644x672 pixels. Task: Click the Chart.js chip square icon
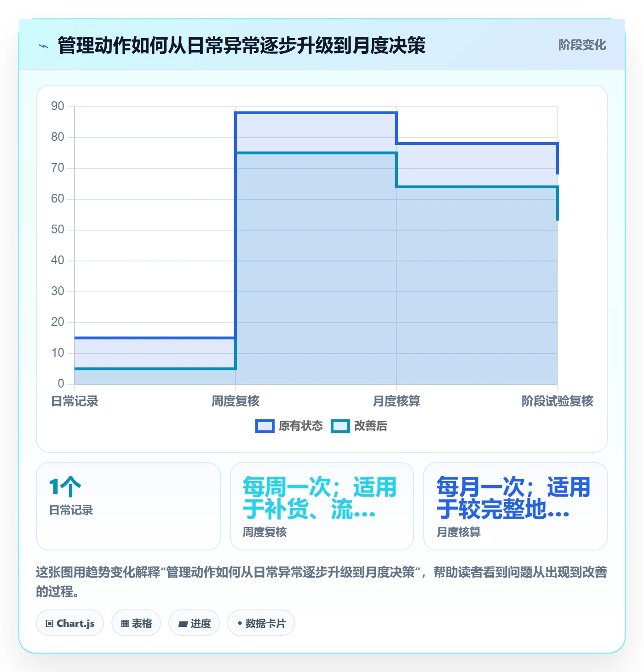[50, 624]
